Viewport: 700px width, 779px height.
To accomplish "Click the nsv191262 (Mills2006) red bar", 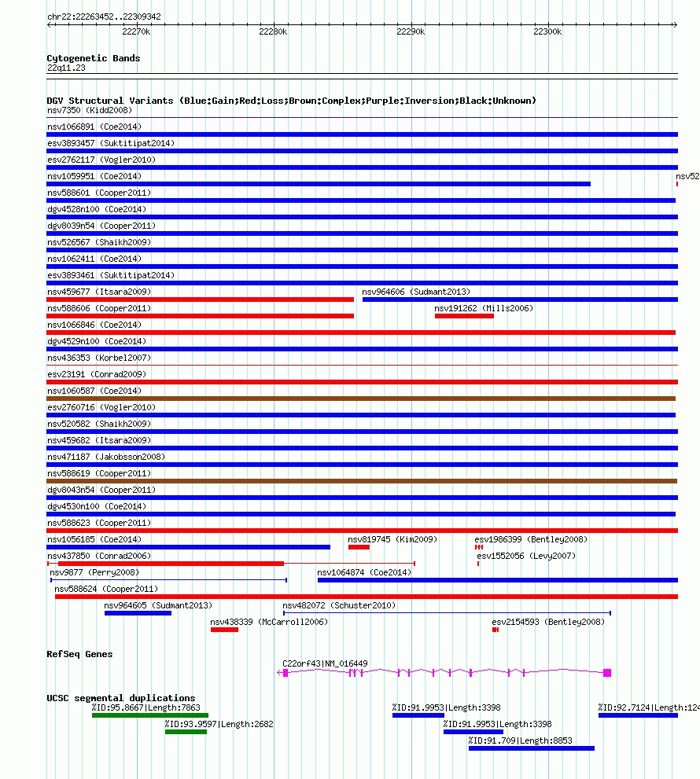I will (464, 316).
